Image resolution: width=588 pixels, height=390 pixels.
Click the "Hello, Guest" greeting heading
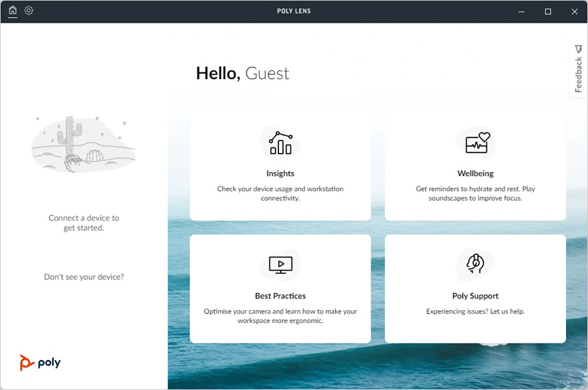click(x=242, y=74)
